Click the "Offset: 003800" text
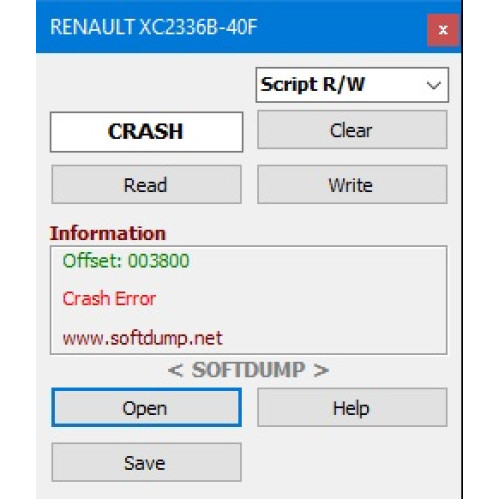Screen dimensions: 500x500 126,261
